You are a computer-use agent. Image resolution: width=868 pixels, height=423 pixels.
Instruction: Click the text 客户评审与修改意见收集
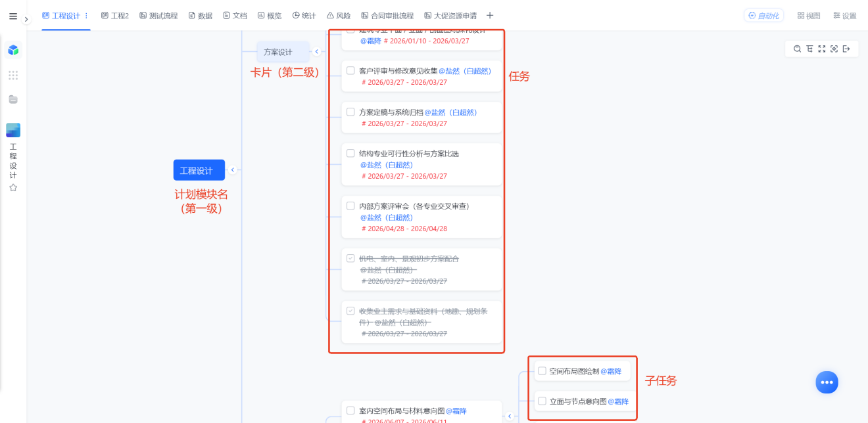tap(398, 71)
